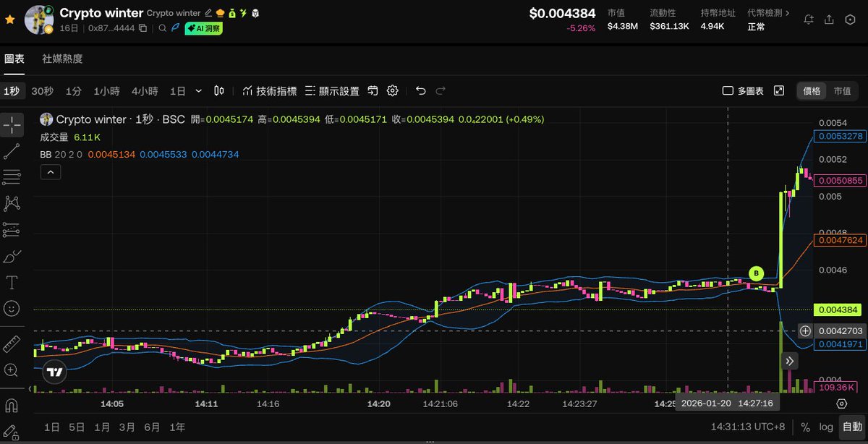Select the trend line drawing tool
868x444 pixels.
click(12, 151)
